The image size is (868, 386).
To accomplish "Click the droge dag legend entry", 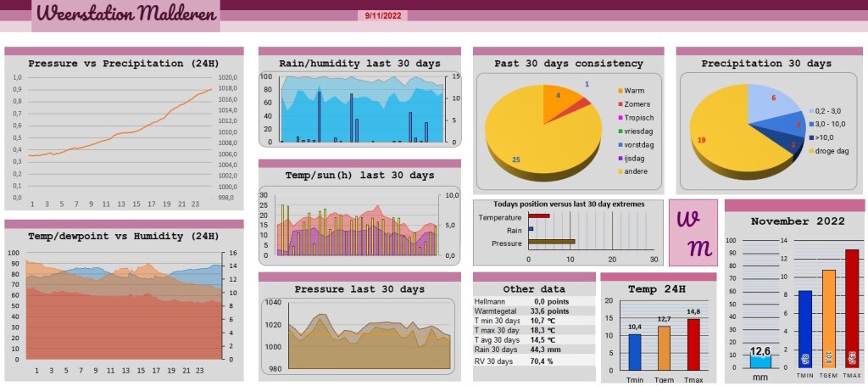I will pos(827,151).
